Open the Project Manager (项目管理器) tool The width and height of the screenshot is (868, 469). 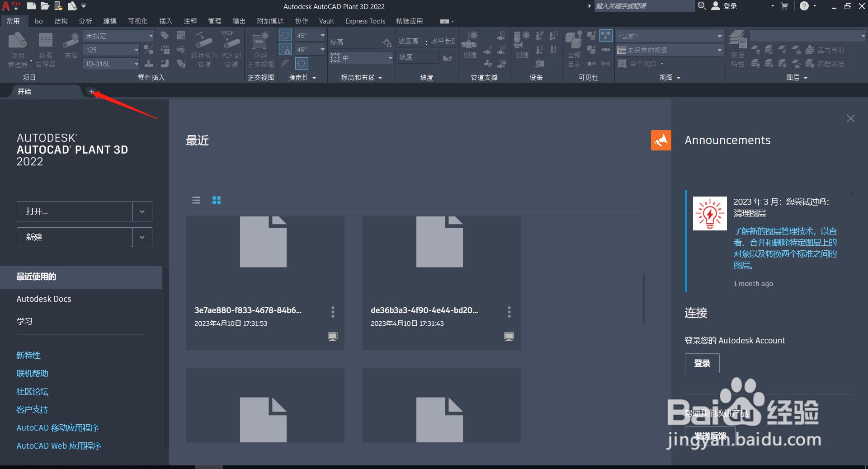pyautogui.click(x=18, y=50)
